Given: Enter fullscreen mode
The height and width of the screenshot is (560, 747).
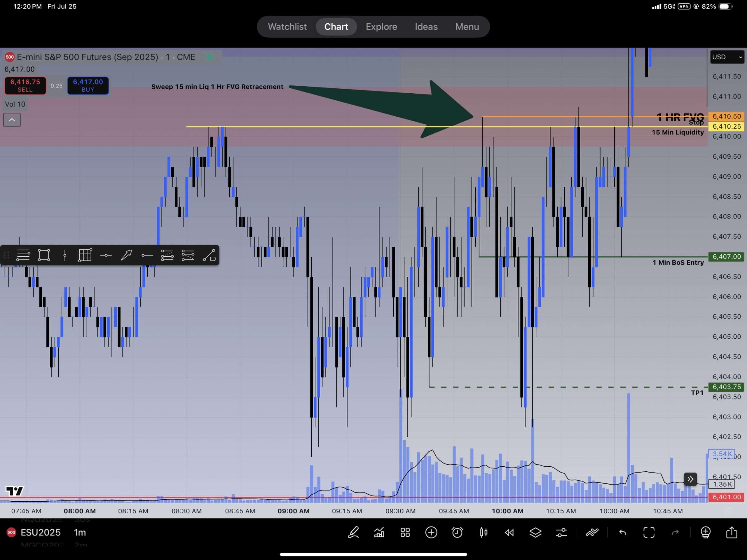Looking at the screenshot, I should click(x=649, y=533).
